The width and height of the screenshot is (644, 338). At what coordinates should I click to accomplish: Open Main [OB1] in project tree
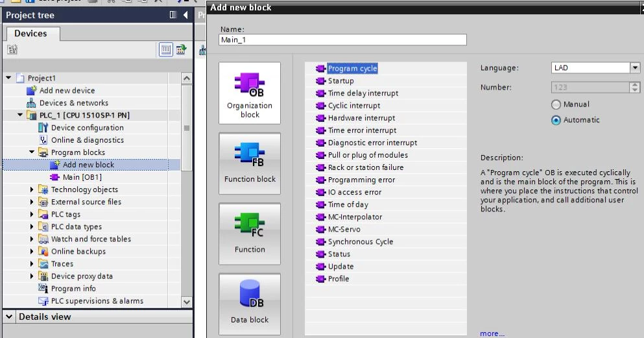tap(82, 178)
